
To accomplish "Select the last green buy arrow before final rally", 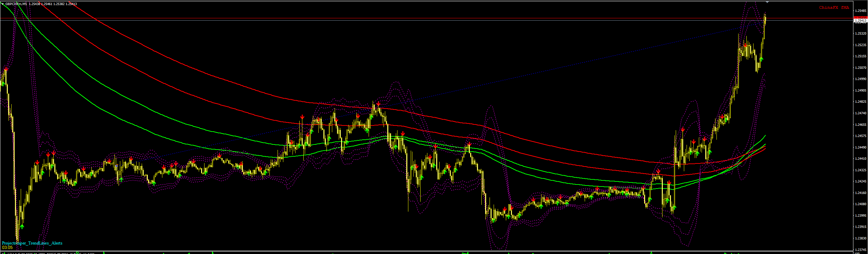I will pyautogui.click(x=761, y=59).
